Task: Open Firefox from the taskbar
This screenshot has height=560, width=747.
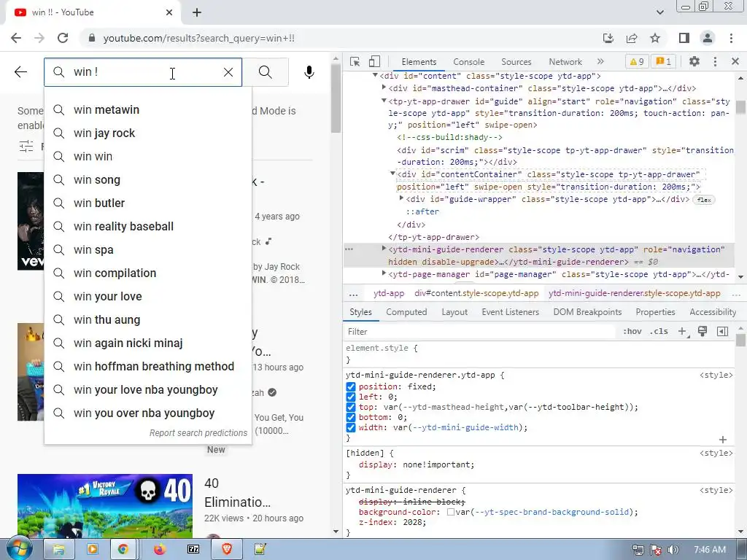Action: pyautogui.click(x=160, y=550)
